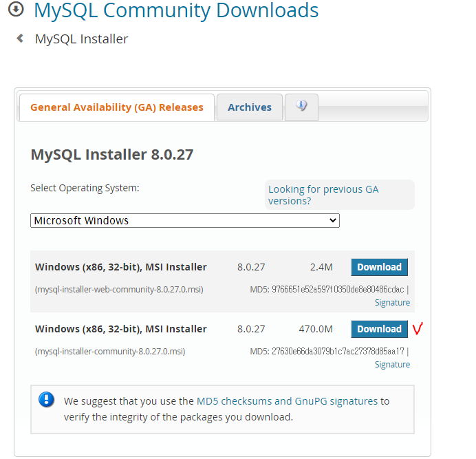
Task: Click the MySQL Installer 8.0.27 heading
Action: [x=112, y=155]
